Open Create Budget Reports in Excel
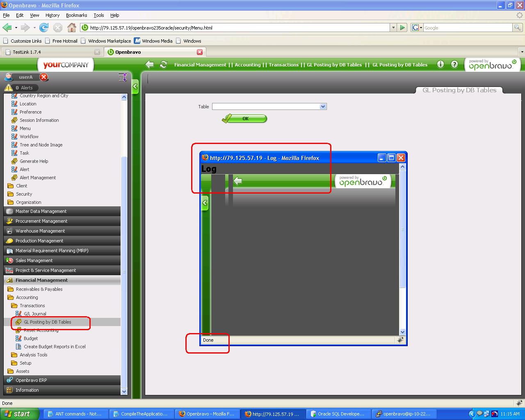This screenshot has height=420, width=525. [55, 347]
